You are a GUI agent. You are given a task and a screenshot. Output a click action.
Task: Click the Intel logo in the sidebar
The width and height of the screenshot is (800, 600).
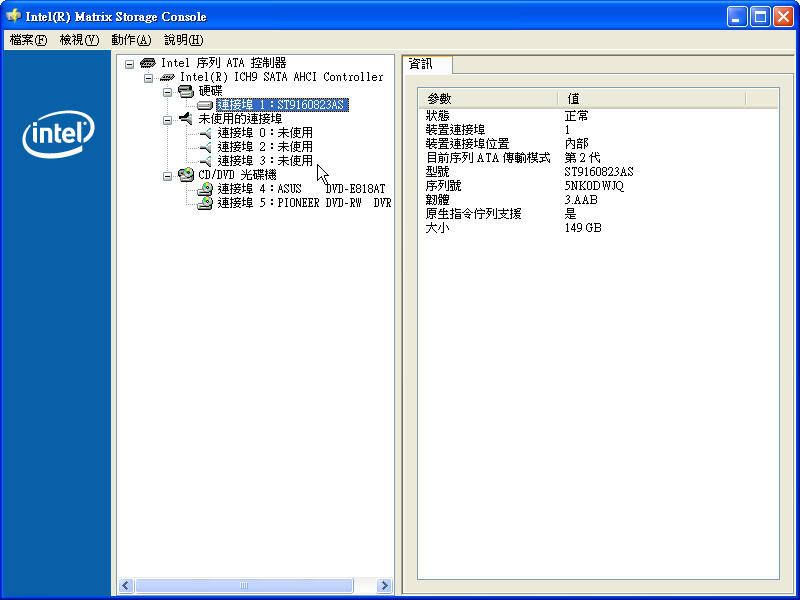[x=58, y=134]
